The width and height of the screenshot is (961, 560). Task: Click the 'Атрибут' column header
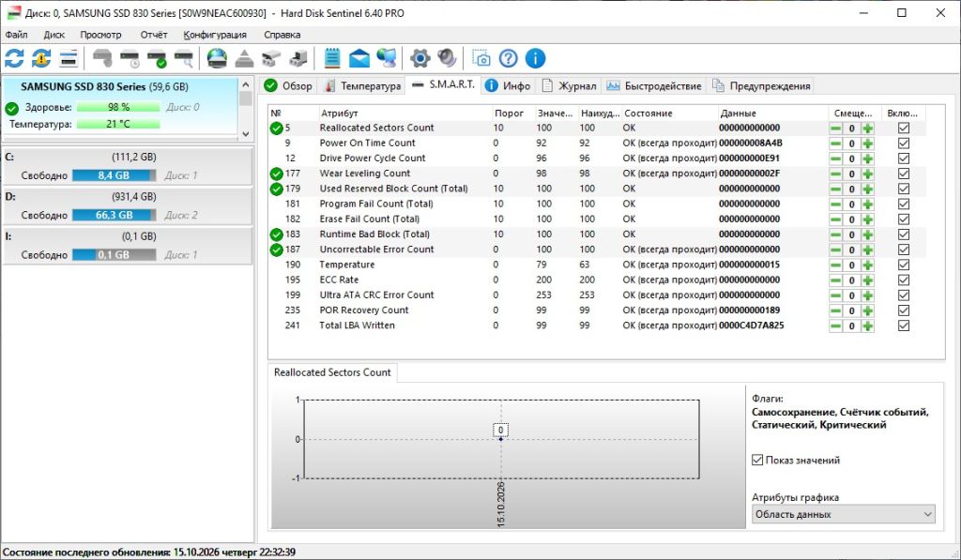pos(404,114)
